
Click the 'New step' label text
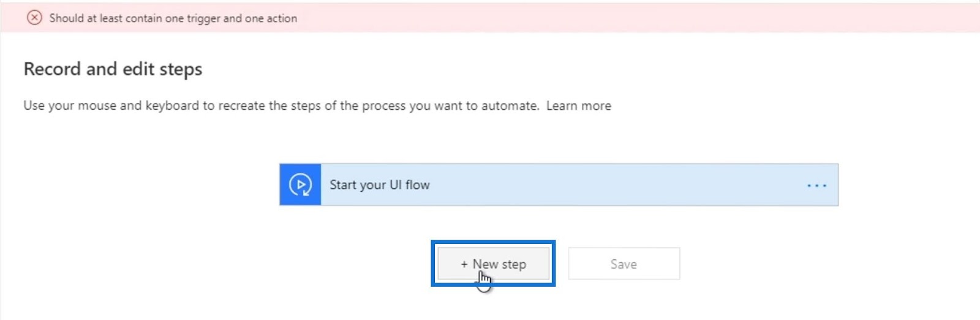[x=499, y=264]
